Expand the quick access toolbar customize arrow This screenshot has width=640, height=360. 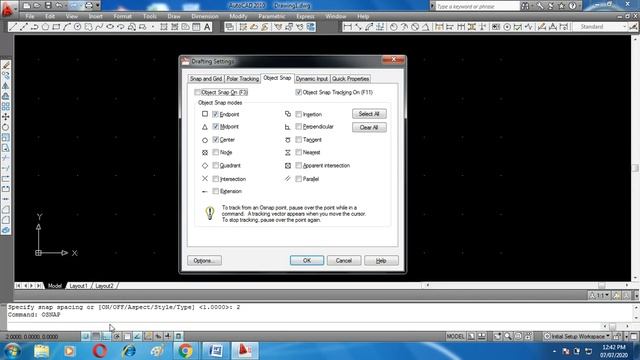pos(98,6)
